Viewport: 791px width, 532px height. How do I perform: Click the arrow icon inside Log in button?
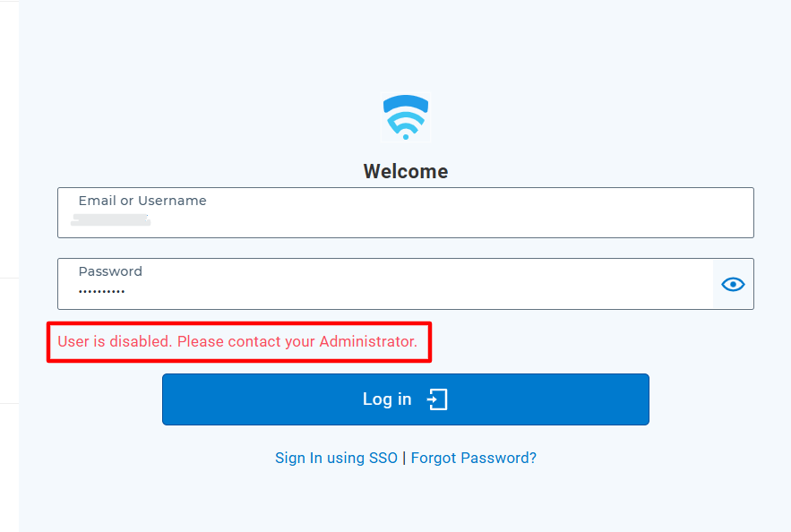pyautogui.click(x=437, y=399)
